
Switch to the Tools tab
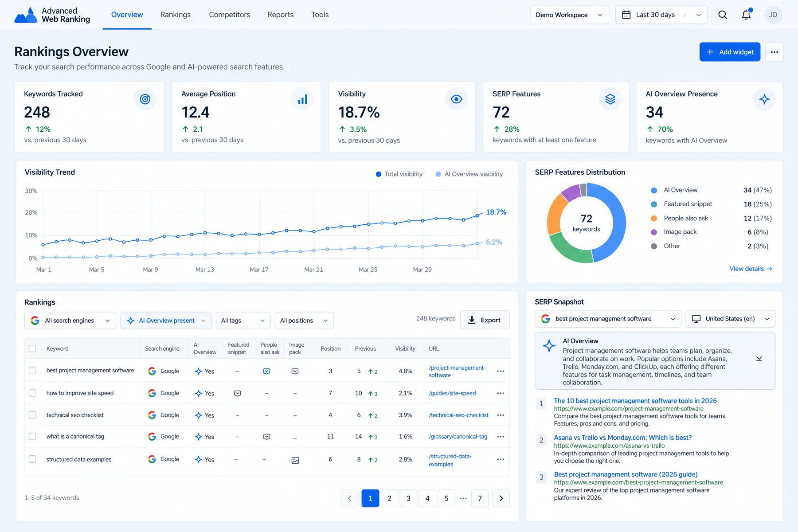coord(320,15)
